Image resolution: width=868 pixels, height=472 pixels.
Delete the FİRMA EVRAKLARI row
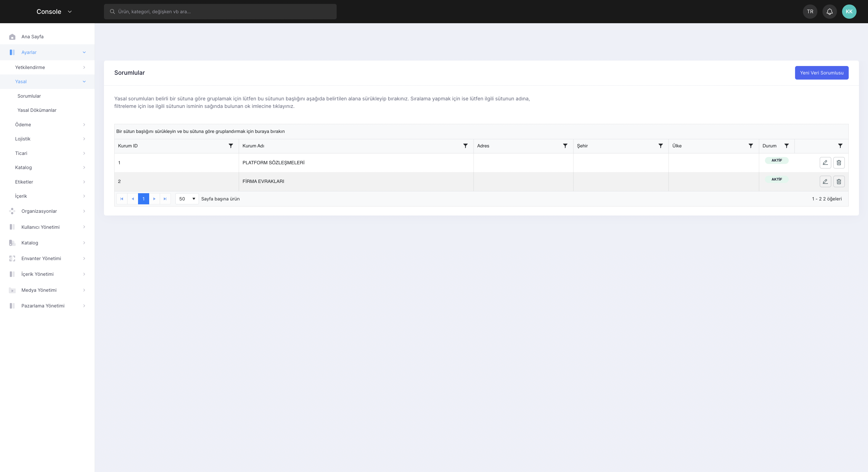click(839, 181)
